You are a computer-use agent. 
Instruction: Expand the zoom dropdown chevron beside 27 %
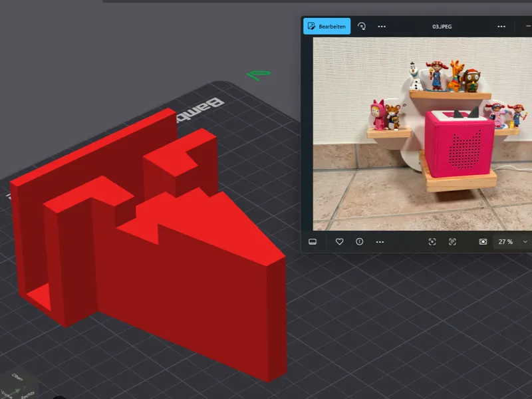pos(525,241)
